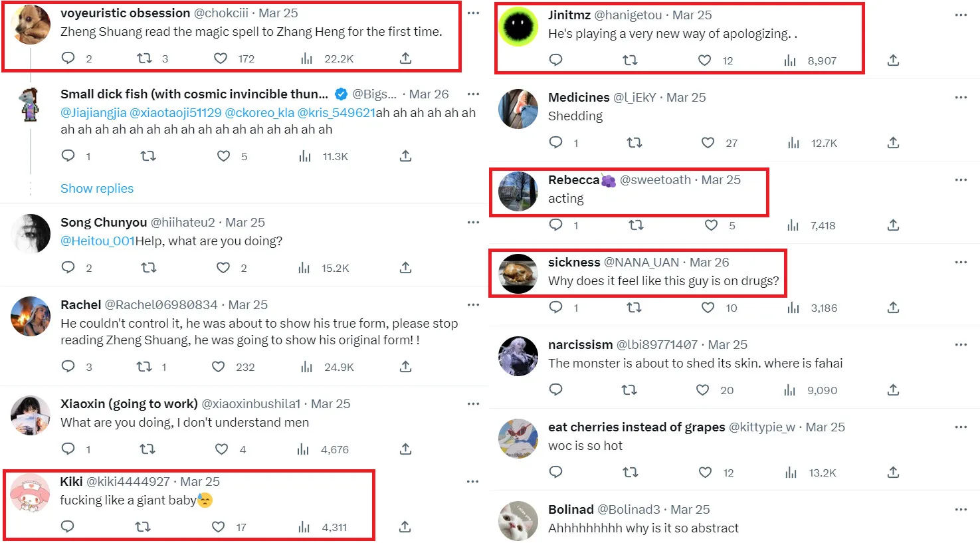Click the Kiki avatar image

pyautogui.click(x=31, y=494)
